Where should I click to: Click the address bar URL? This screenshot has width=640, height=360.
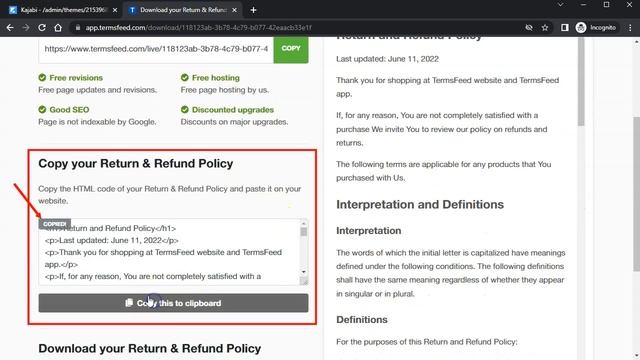pos(198,28)
